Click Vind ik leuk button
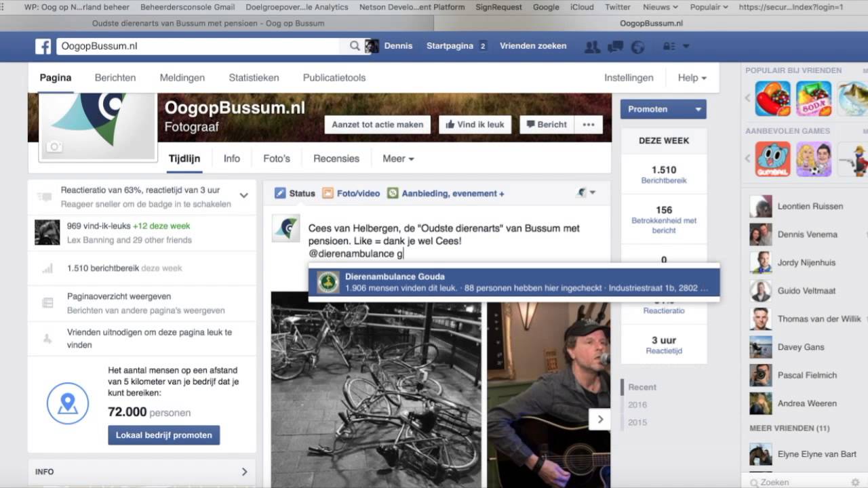Viewport: 868px width, 488px height. pos(475,125)
